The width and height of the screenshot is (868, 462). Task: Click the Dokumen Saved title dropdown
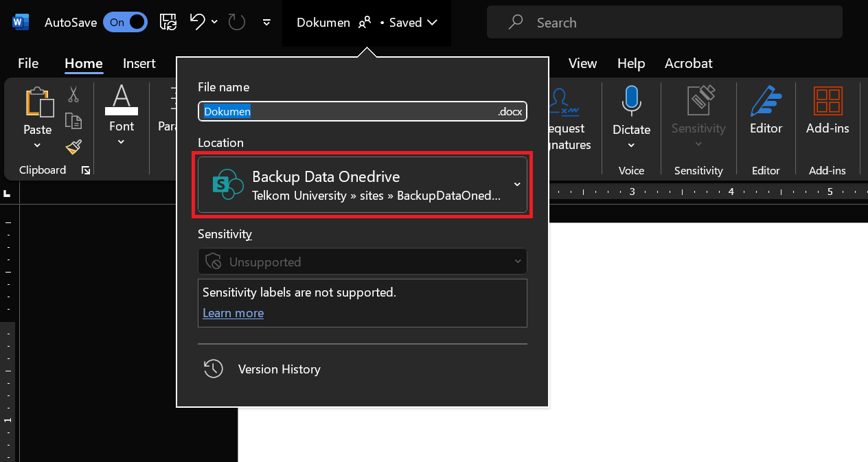[x=367, y=23]
